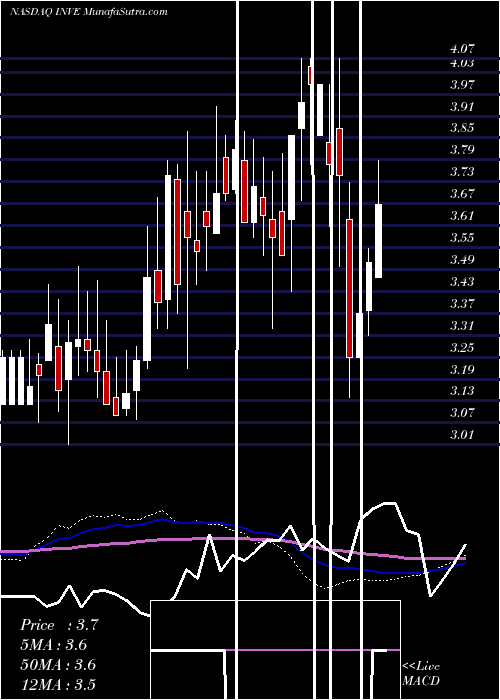Click the 12MA : 3.5 readout

58,685
